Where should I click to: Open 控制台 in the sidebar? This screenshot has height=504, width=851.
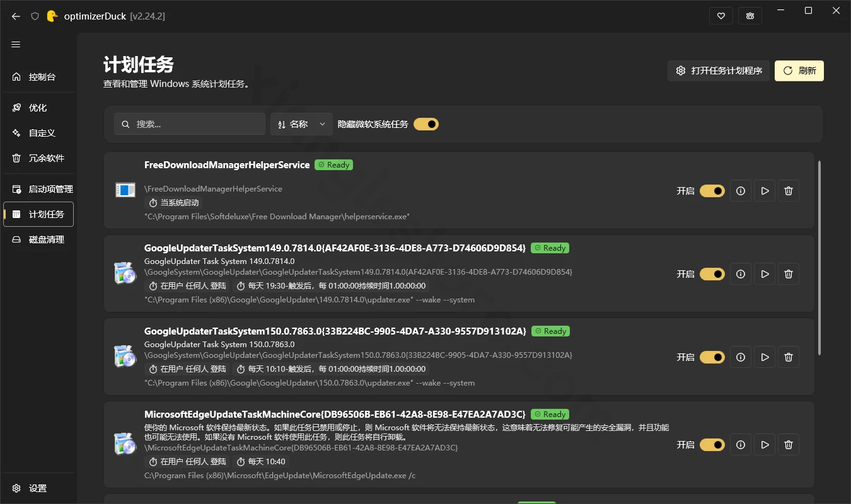click(38, 77)
